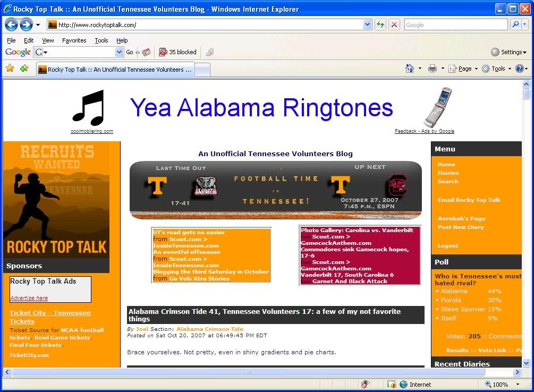The image size is (534, 392).
Task: Click the TicketCity.com link
Action: coord(29,355)
